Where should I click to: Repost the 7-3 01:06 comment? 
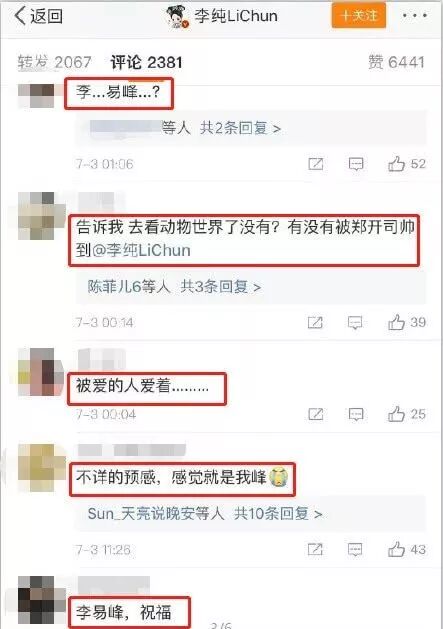tap(315, 164)
